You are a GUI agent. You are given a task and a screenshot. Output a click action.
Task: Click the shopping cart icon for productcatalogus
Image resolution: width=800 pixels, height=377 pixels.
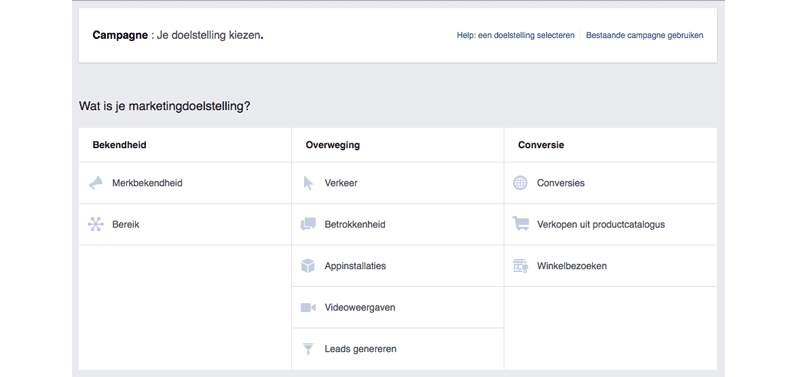(520, 224)
